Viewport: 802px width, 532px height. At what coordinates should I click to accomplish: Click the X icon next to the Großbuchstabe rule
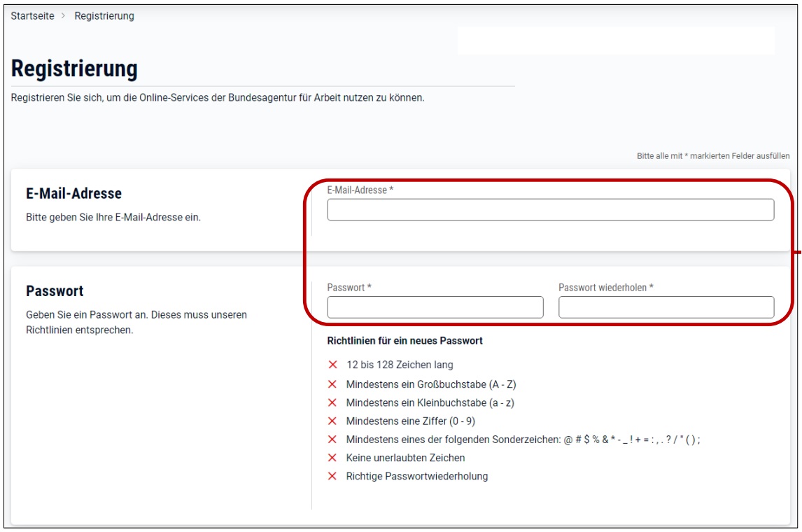[332, 384]
